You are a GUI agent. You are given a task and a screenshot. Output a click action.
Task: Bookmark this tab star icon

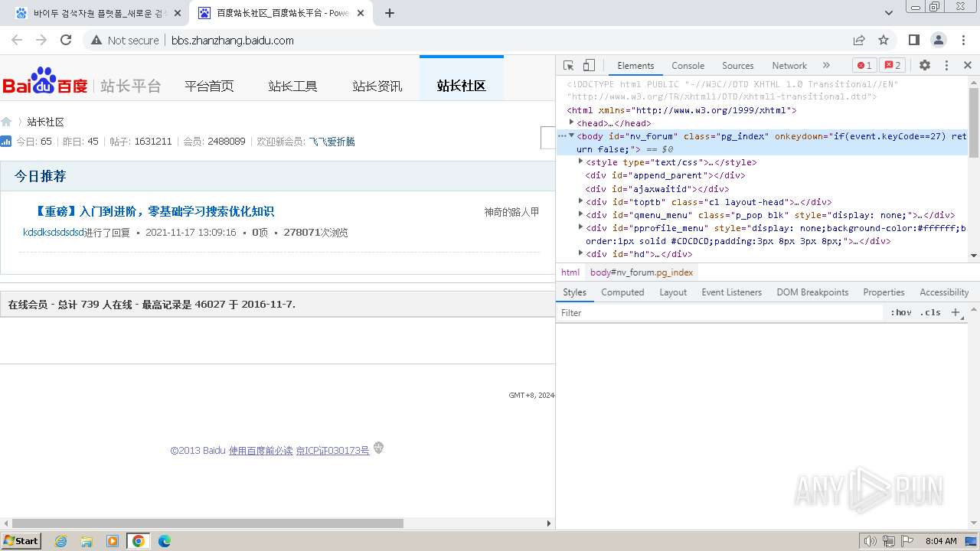884,41
